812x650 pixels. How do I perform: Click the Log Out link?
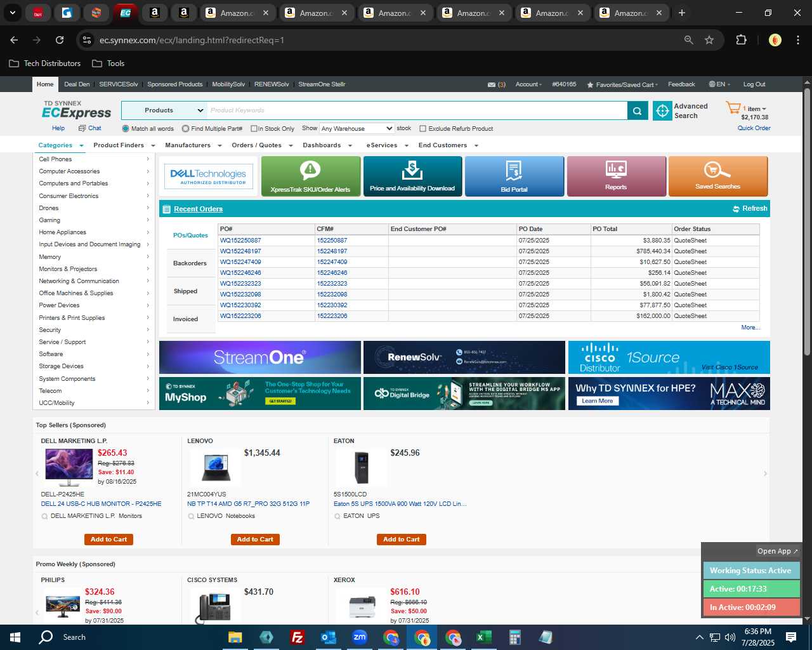pos(754,84)
